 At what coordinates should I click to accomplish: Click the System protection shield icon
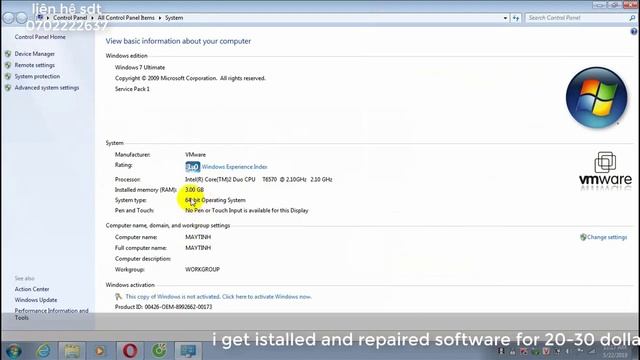[x=8, y=76]
